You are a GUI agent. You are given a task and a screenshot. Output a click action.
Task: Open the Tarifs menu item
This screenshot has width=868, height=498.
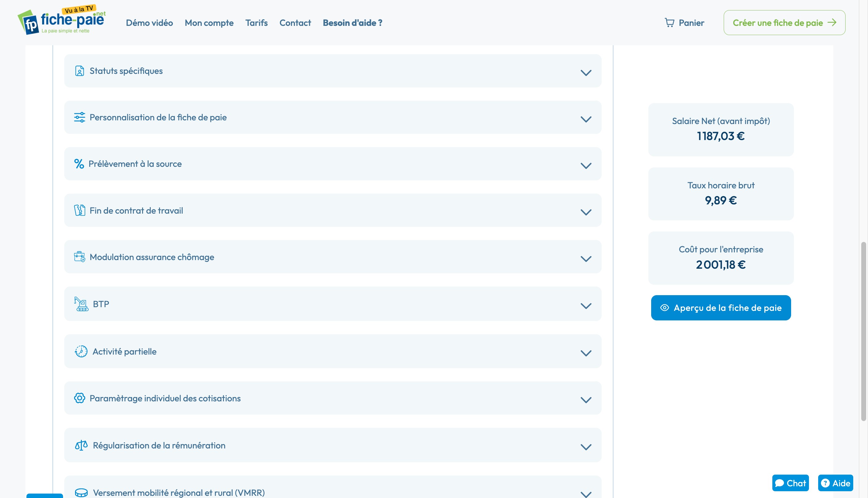click(256, 22)
